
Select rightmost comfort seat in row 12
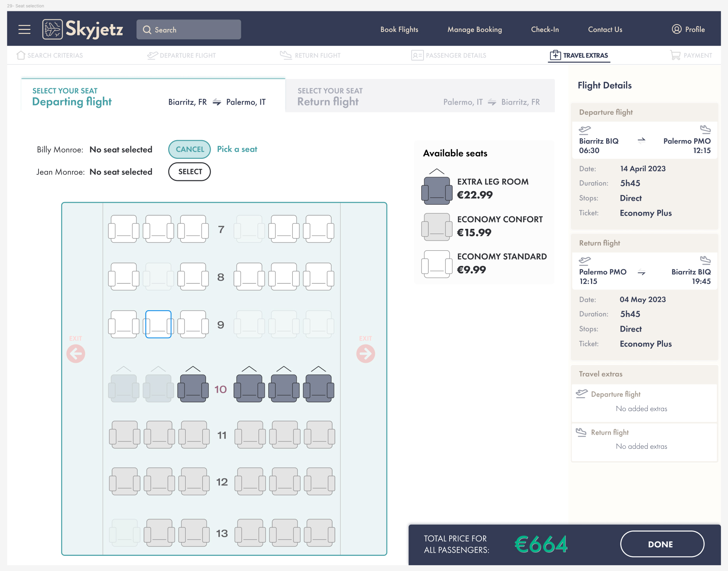(x=320, y=481)
